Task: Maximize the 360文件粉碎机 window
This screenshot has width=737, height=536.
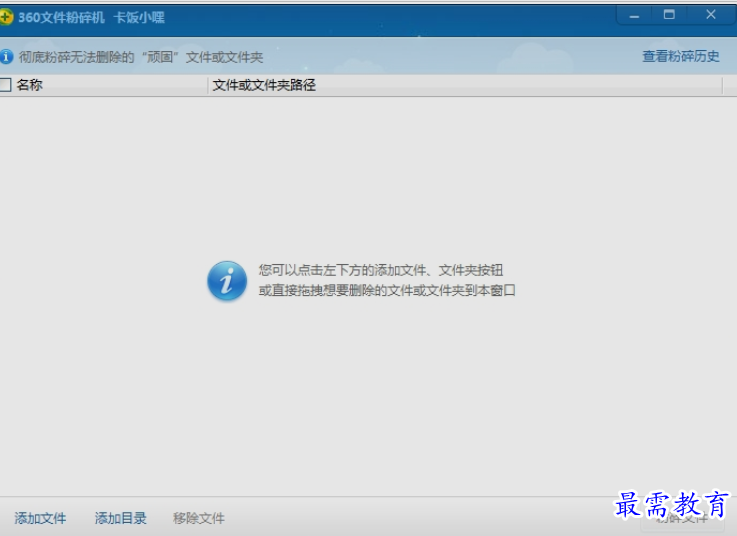Action: 669,15
